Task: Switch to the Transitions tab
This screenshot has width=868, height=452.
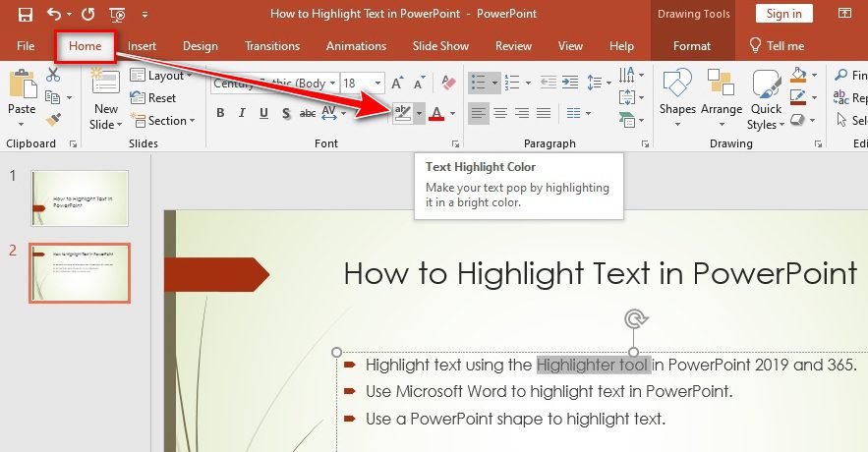Action: (272, 46)
